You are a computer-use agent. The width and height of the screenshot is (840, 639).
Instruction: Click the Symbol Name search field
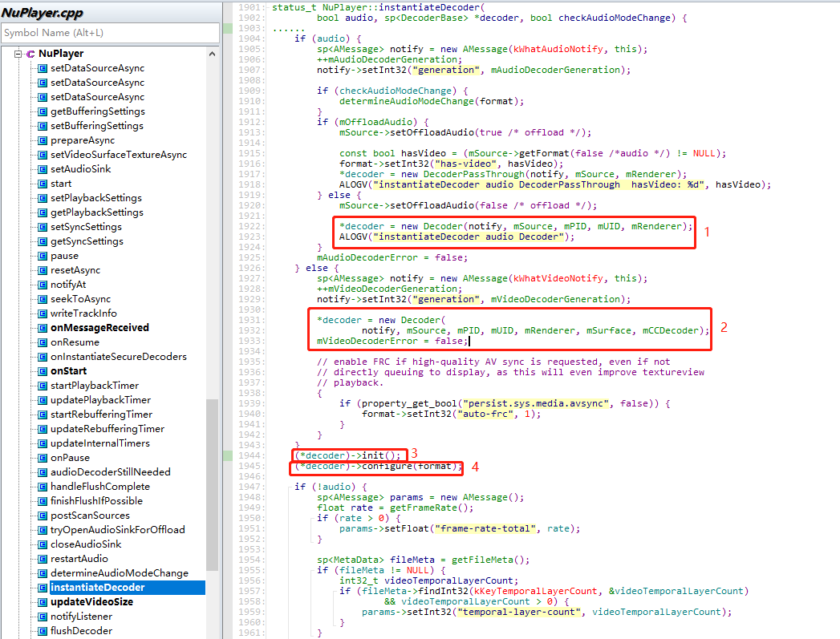pos(111,33)
